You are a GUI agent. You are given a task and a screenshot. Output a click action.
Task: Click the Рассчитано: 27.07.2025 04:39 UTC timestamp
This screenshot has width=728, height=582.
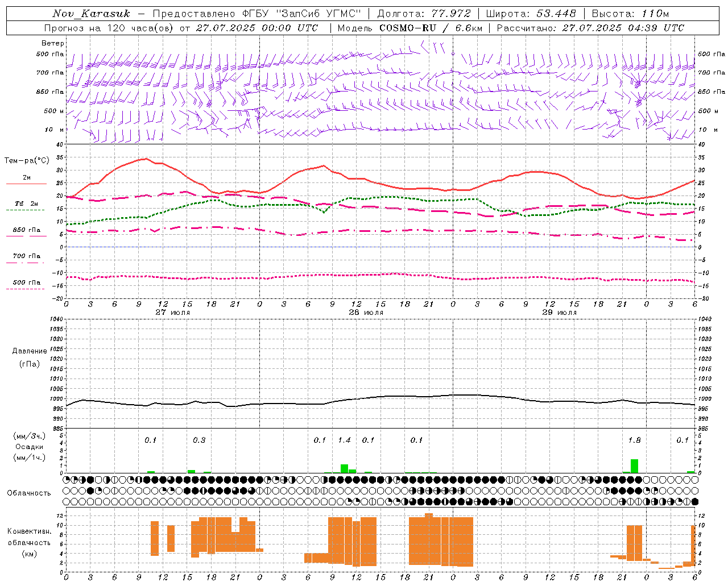pos(590,28)
